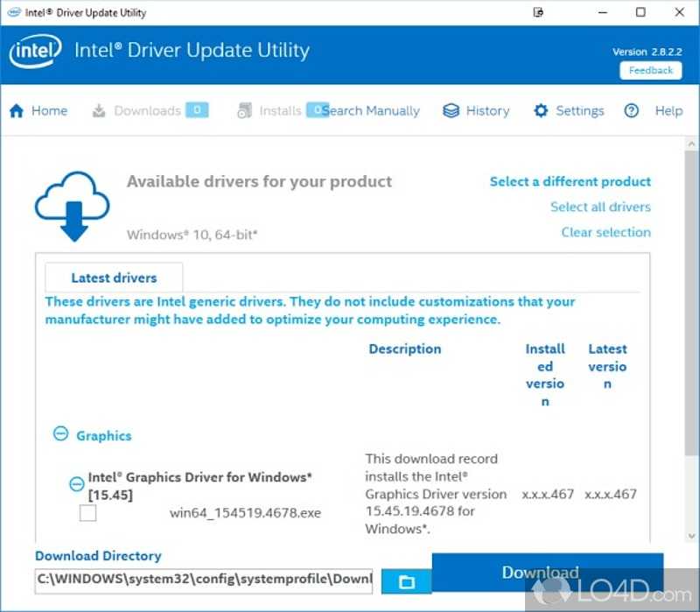Minimize the Intel Driver Update Utility window

tap(603, 12)
